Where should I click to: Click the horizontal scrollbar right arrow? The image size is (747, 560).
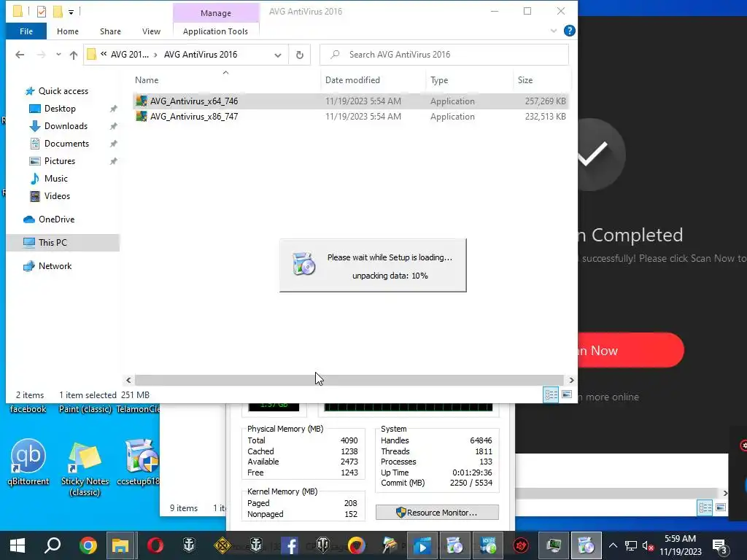(x=571, y=380)
